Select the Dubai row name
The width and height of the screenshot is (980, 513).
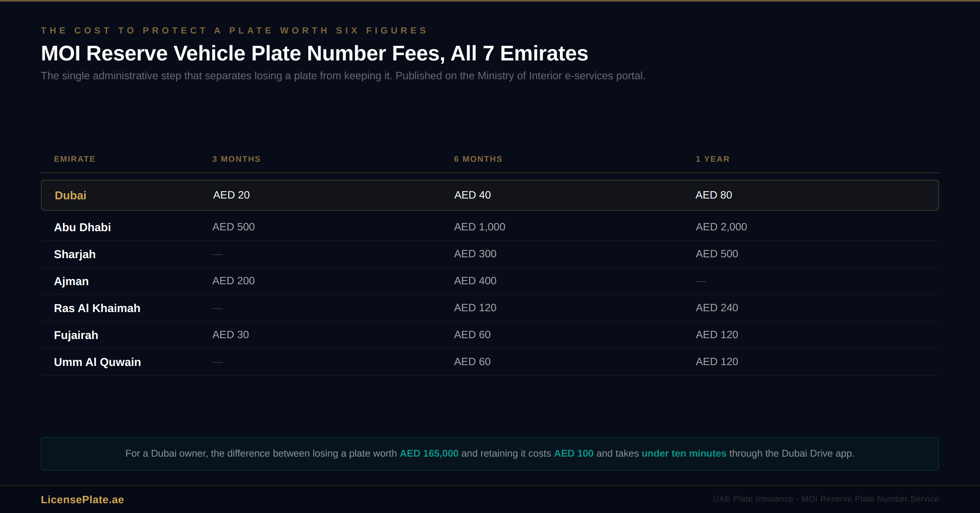71,196
